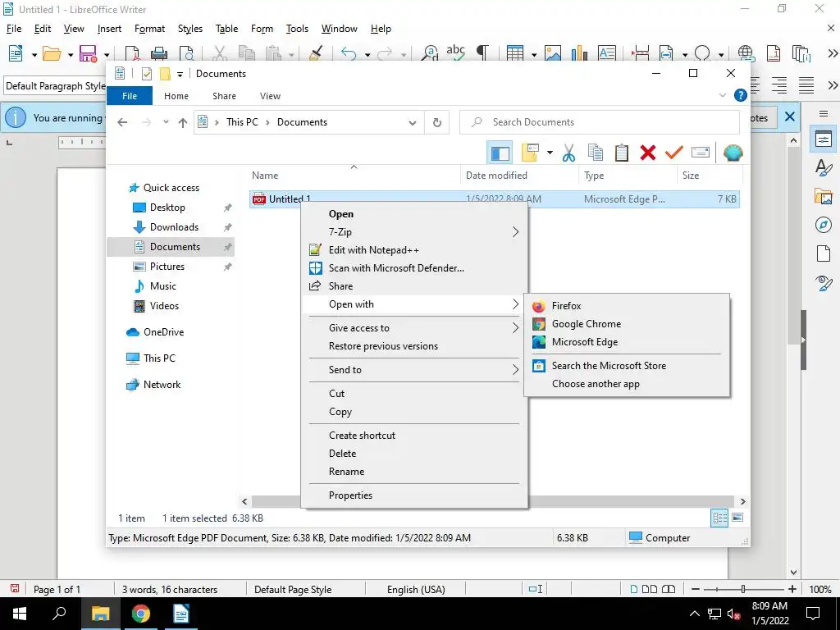The image size is (840, 630).
Task: Click Writer's Clone Formatting brush icon
Action: tap(316, 53)
